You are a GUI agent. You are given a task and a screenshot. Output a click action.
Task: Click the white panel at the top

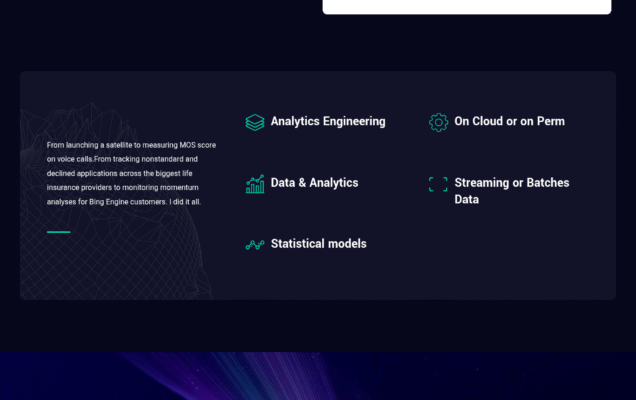pos(466,6)
